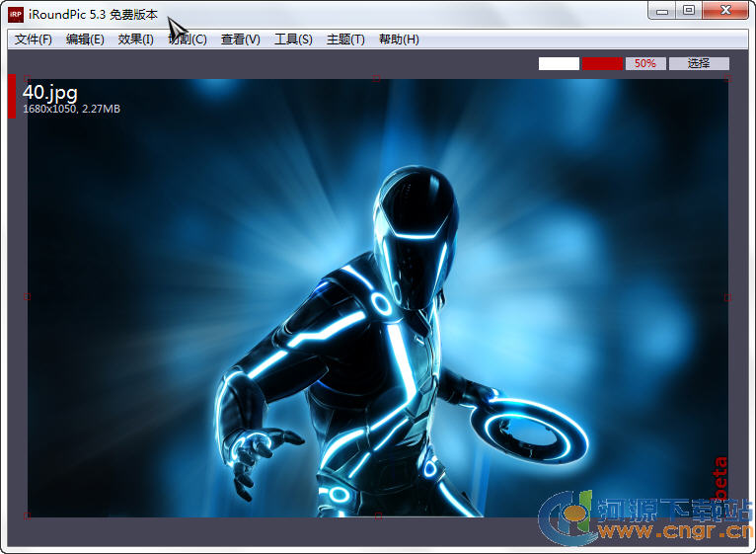This screenshot has height=554, width=756.
Task: Click the 选择 button
Action: (699, 64)
